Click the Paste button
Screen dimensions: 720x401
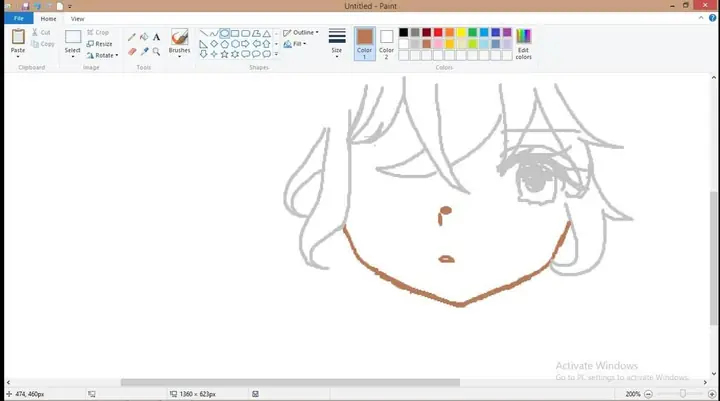click(18, 40)
